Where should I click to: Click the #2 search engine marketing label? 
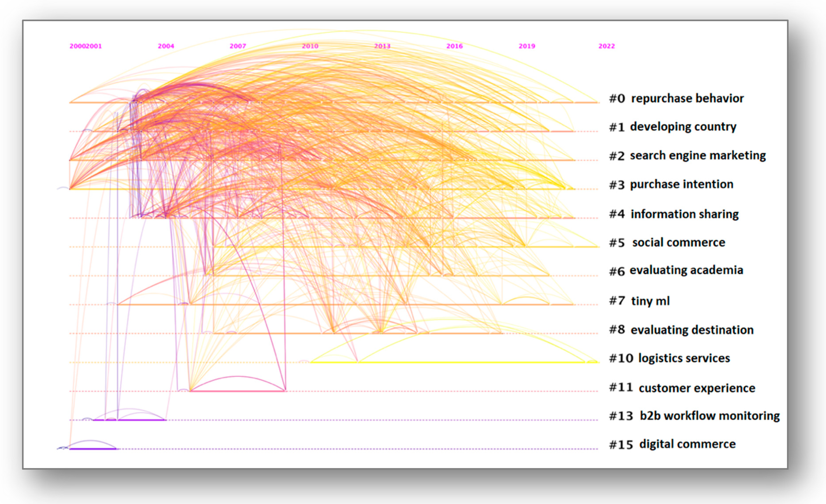687,156
